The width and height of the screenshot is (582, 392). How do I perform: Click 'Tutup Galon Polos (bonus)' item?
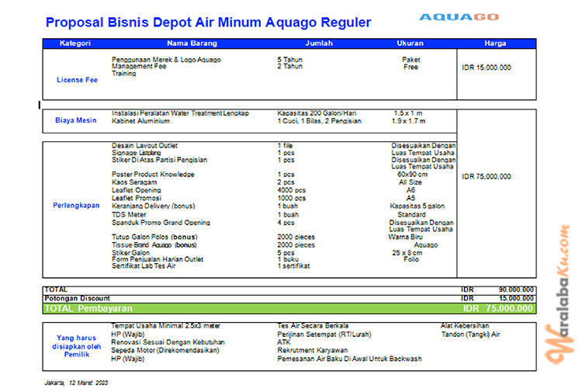[154, 237]
